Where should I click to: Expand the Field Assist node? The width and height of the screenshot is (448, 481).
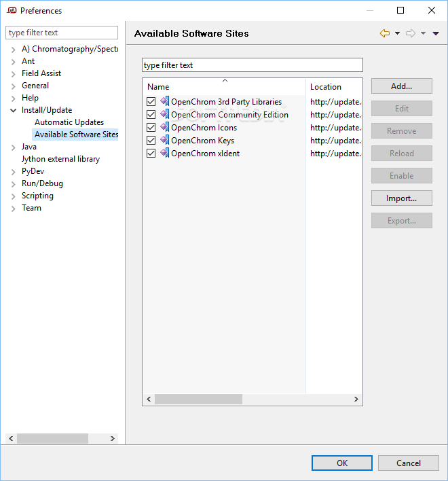pyautogui.click(x=13, y=74)
